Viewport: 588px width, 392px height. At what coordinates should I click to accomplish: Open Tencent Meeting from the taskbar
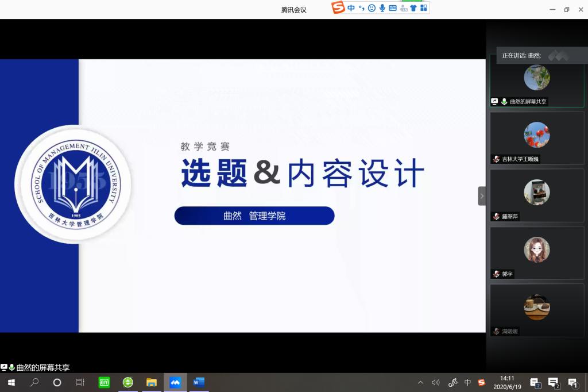click(175, 382)
